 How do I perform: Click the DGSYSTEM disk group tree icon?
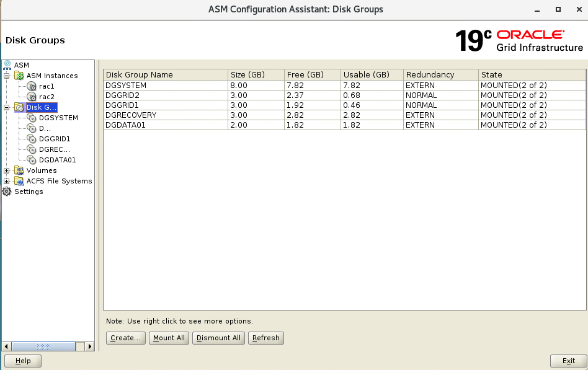[x=32, y=118]
